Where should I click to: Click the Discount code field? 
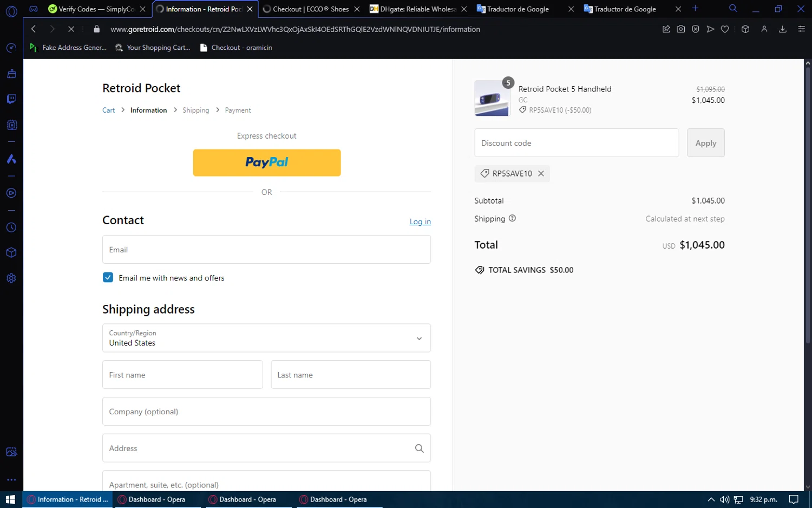point(577,143)
